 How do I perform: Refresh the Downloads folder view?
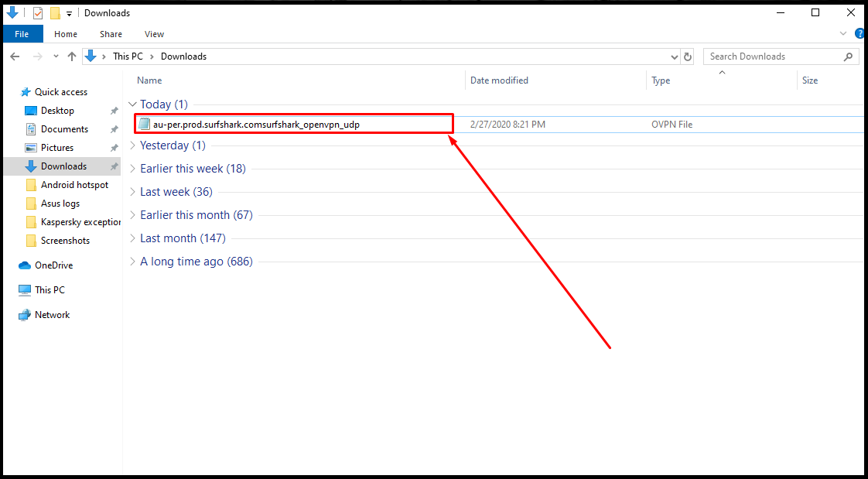[x=688, y=56]
